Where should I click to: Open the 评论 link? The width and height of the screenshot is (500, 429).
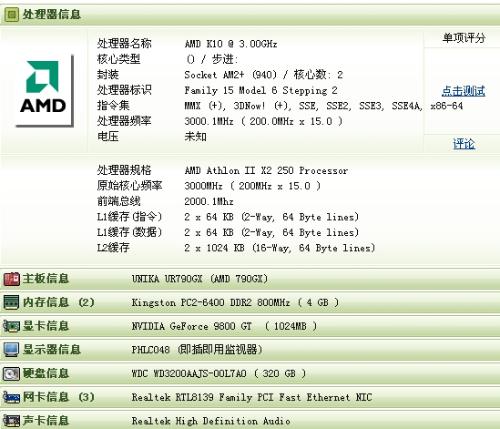coord(464,144)
